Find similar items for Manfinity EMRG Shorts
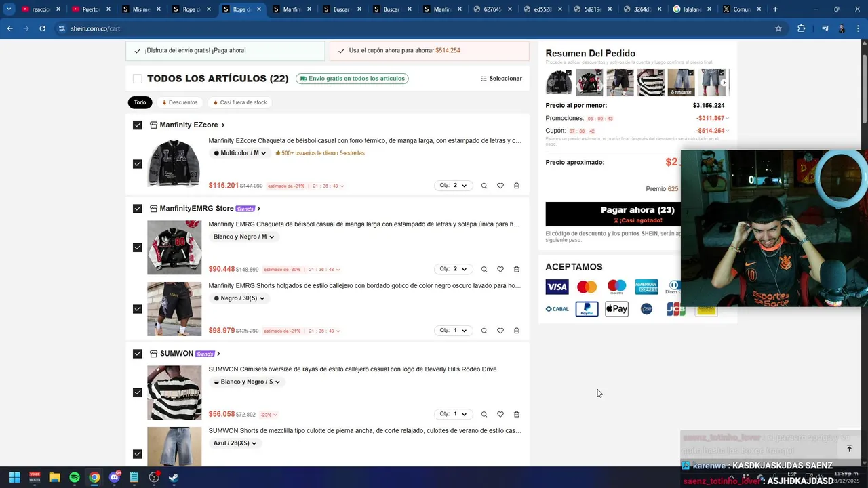Viewport: 868px width, 488px height. [484, 331]
